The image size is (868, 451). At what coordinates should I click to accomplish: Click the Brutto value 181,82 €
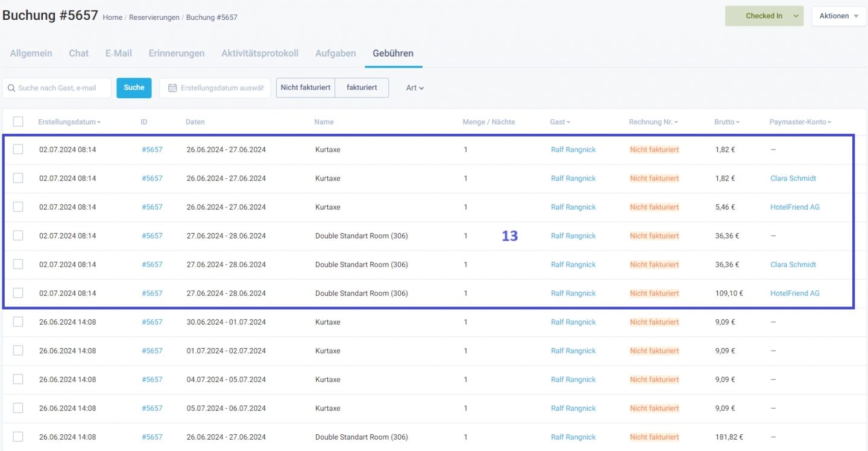(x=729, y=437)
